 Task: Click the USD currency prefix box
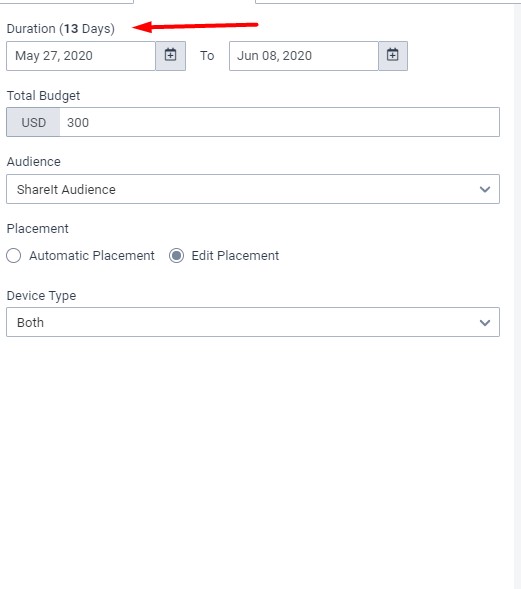(x=33, y=122)
